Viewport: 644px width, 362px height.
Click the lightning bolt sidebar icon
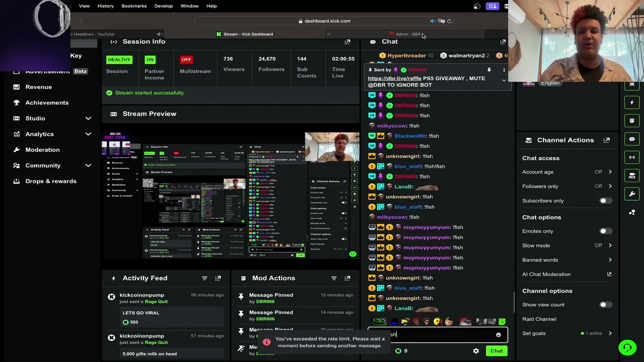tap(632, 103)
